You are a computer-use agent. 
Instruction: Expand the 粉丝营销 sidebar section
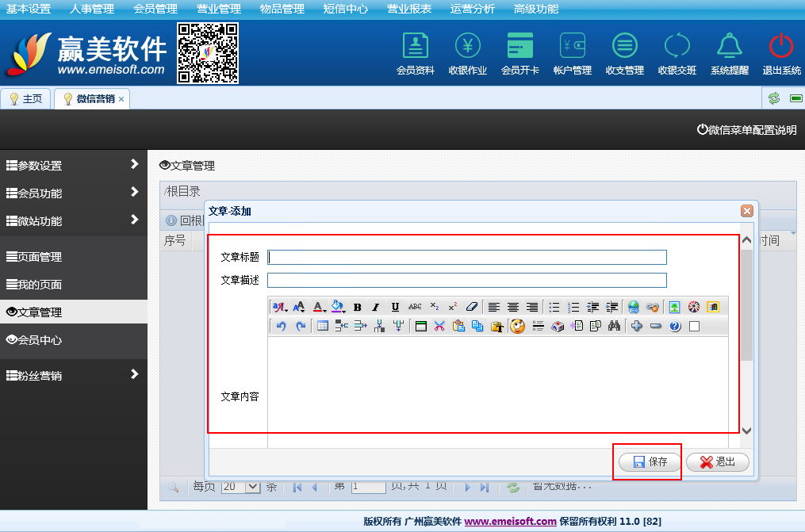tap(134, 374)
